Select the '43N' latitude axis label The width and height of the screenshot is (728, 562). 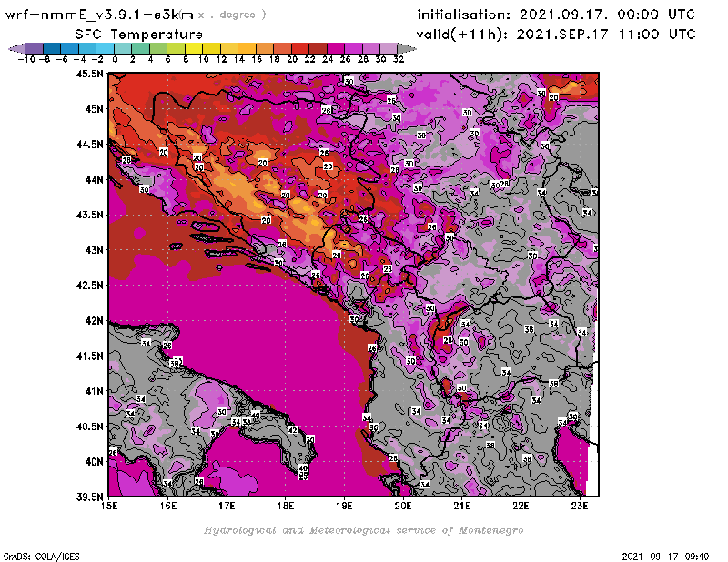(94, 250)
